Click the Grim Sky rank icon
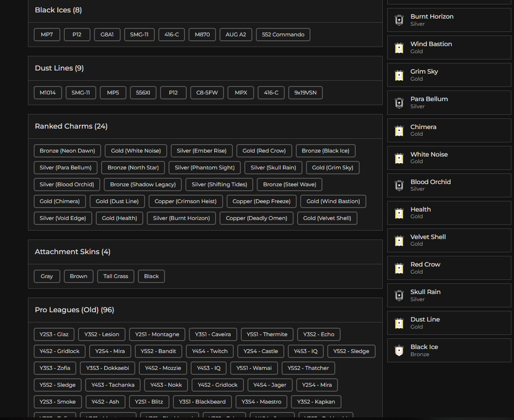This screenshot has width=514, height=420. click(x=399, y=75)
